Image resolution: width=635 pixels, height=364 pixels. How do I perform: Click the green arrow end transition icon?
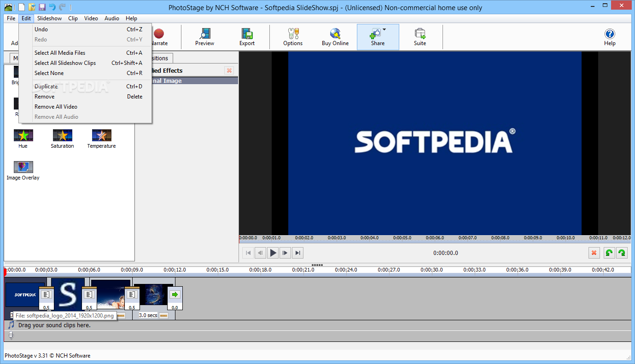tap(175, 295)
